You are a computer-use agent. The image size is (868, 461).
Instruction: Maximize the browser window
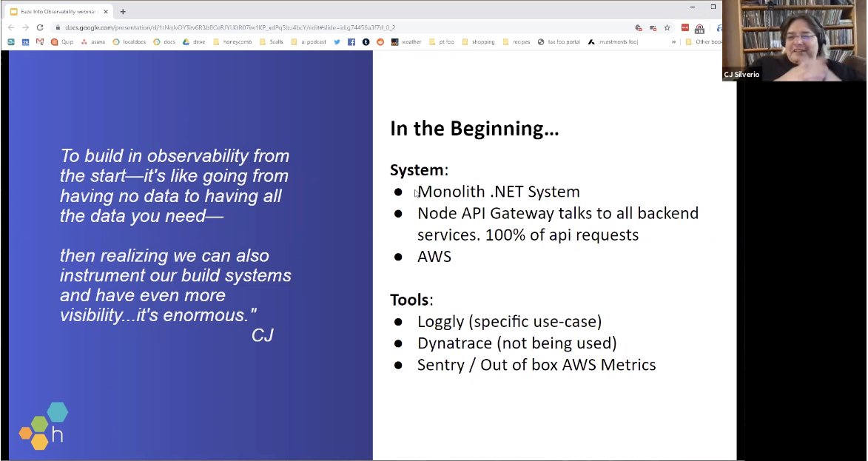713,7
